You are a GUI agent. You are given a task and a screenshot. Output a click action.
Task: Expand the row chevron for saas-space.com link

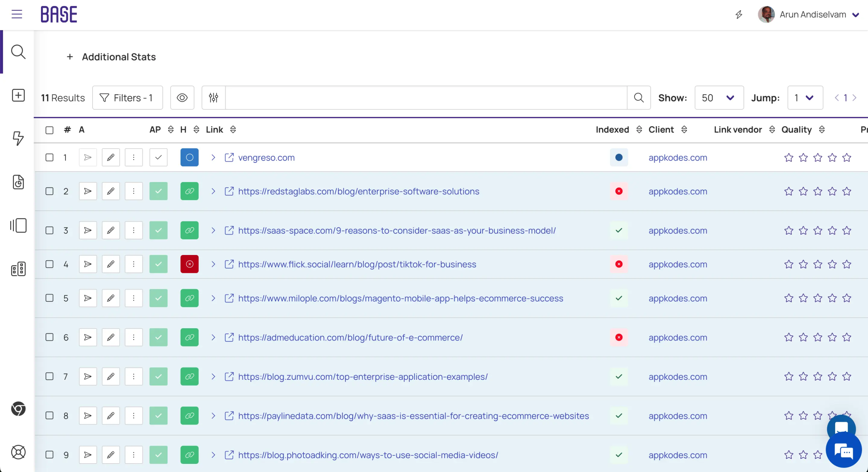point(213,231)
